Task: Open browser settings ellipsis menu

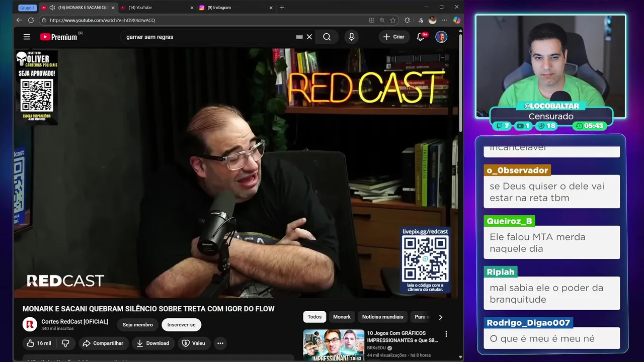Action: click(444, 20)
